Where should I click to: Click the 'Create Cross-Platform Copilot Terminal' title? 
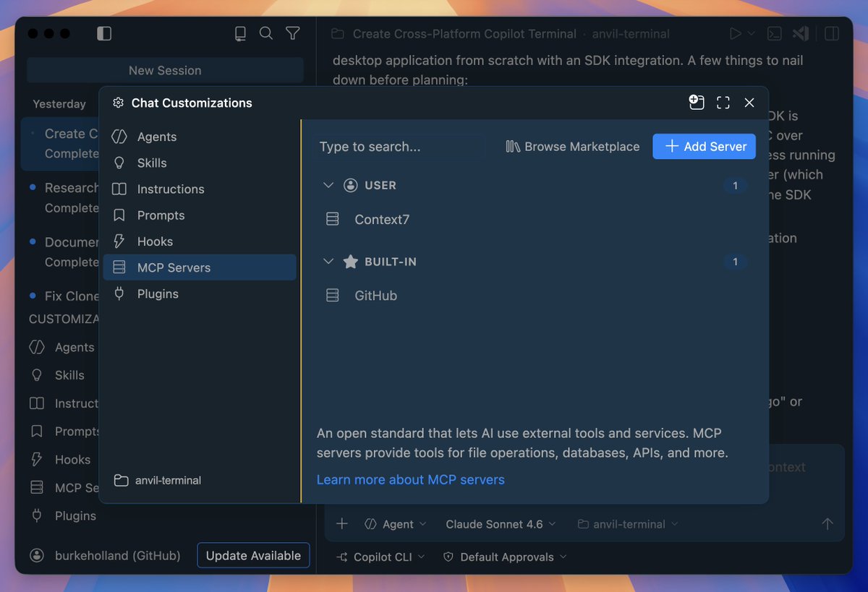[464, 34]
